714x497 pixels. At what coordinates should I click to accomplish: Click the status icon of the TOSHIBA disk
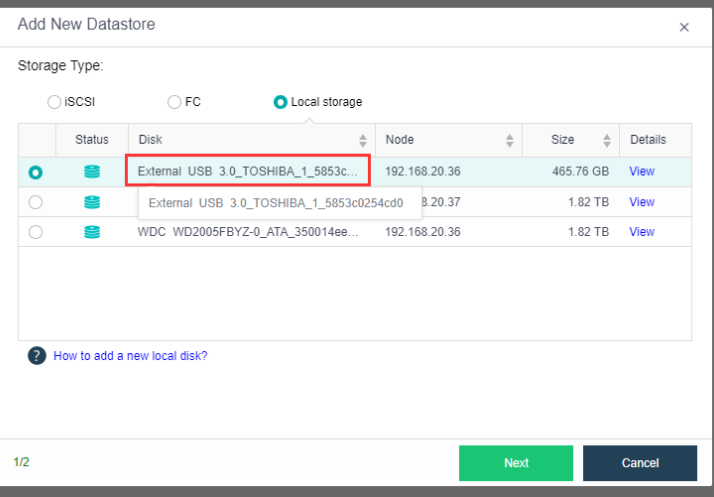(92, 172)
